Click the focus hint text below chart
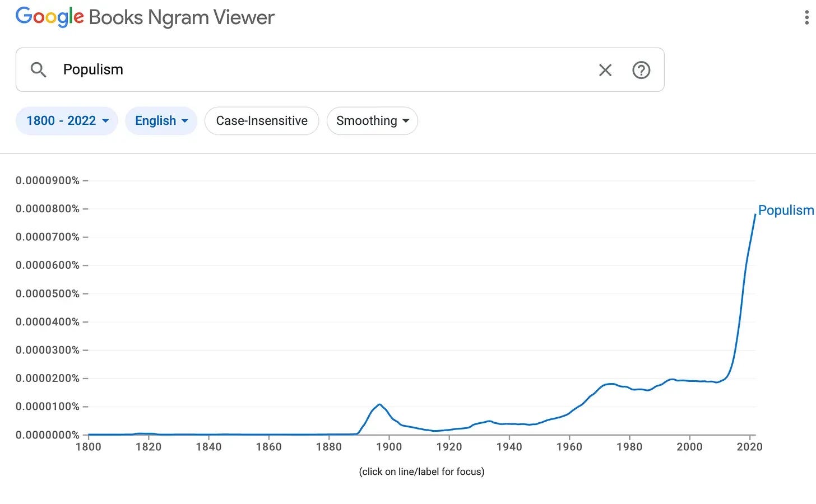 [x=421, y=472]
